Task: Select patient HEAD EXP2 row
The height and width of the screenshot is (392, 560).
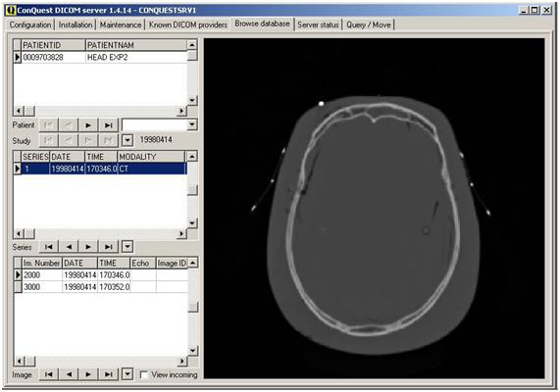Action: pyautogui.click(x=100, y=57)
